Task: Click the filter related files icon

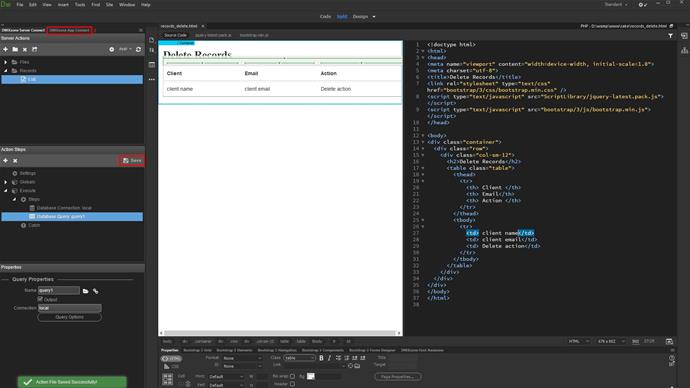Action: (670, 36)
